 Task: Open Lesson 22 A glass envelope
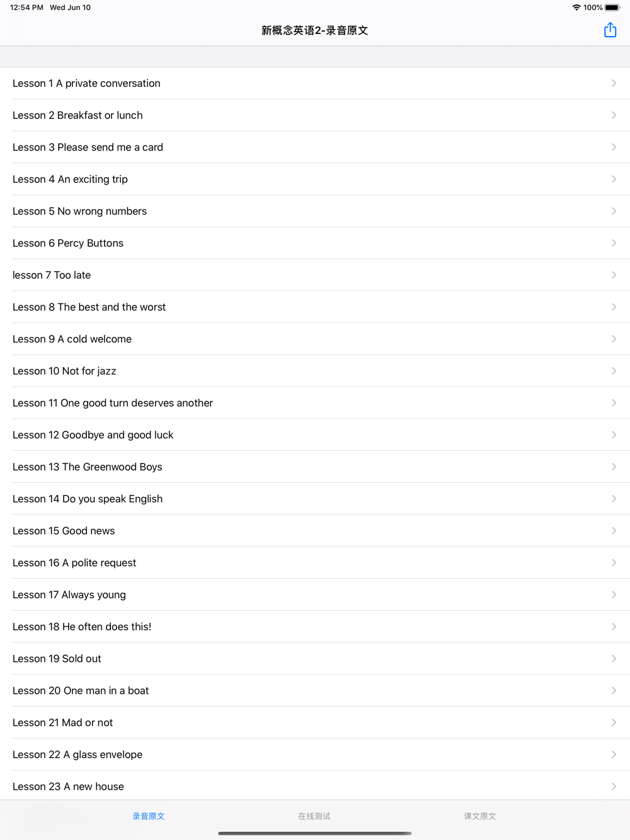click(x=315, y=754)
